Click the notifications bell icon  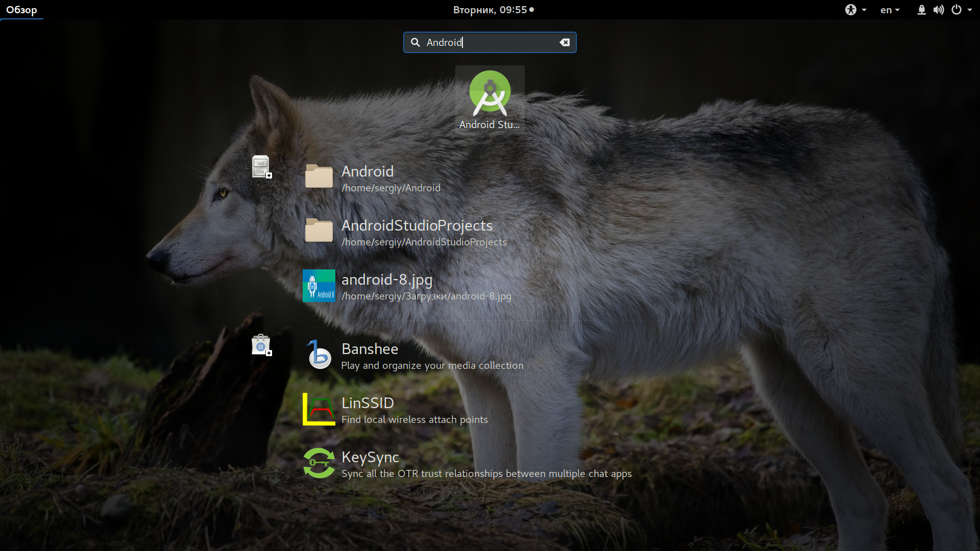coord(921,10)
